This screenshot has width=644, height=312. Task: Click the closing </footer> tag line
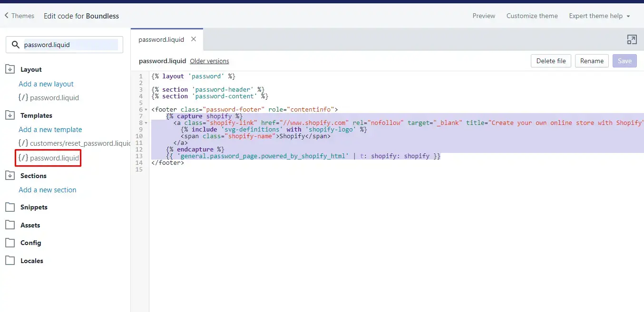(x=167, y=163)
